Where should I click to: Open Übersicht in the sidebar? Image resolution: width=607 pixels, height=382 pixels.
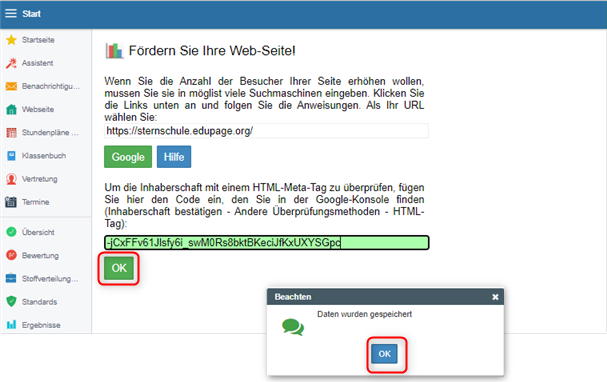[x=38, y=232]
